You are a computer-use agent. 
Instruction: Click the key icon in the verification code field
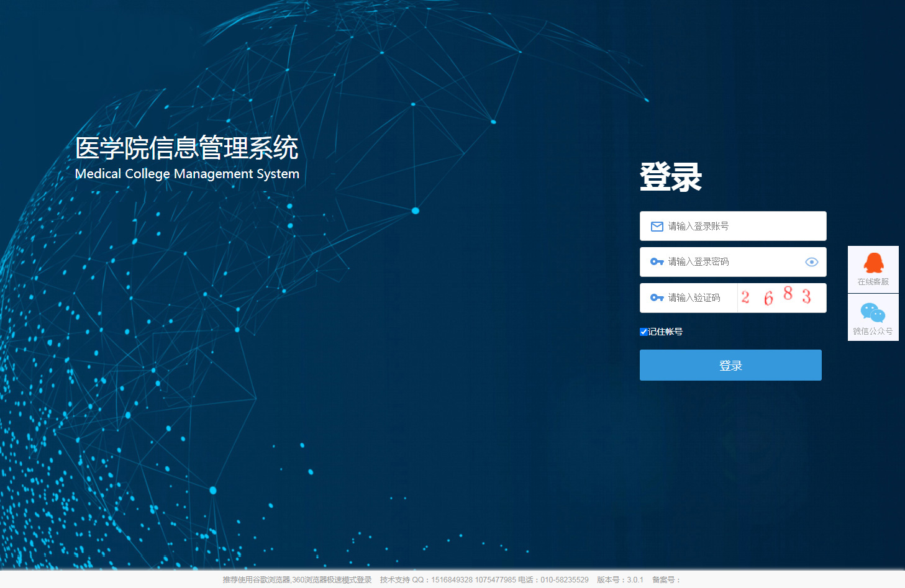pos(657,298)
